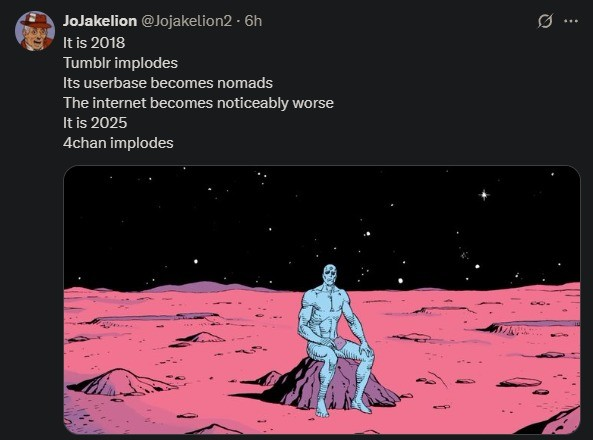The height and width of the screenshot is (440, 593).
Task: Open the attached Mars comic image
Action: [x=322, y=300]
